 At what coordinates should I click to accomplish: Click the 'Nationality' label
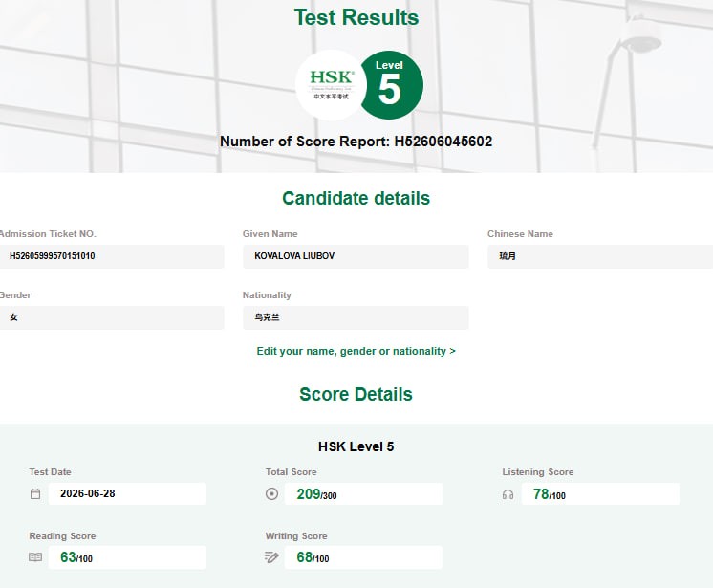pos(267,295)
